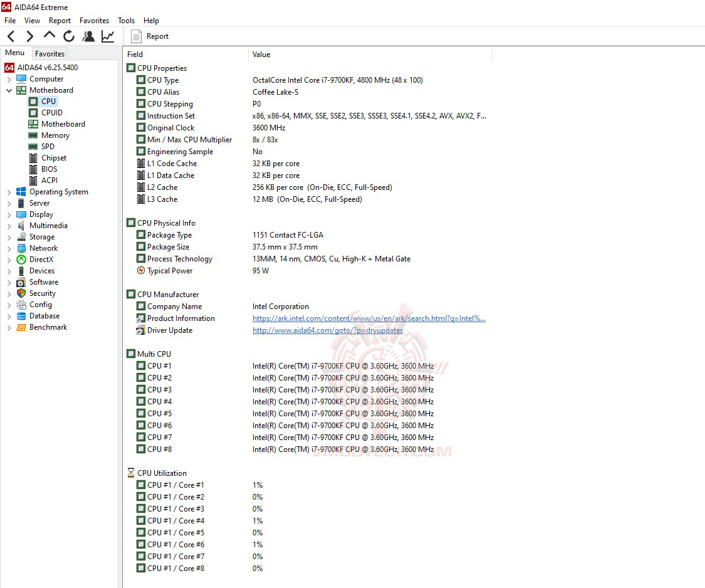Image resolution: width=705 pixels, height=588 pixels.
Task: Click the Value column header
Action: coord(370,55)
